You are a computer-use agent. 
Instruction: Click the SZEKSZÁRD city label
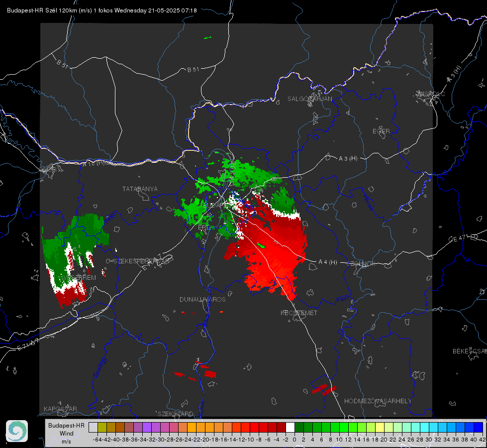175,414
